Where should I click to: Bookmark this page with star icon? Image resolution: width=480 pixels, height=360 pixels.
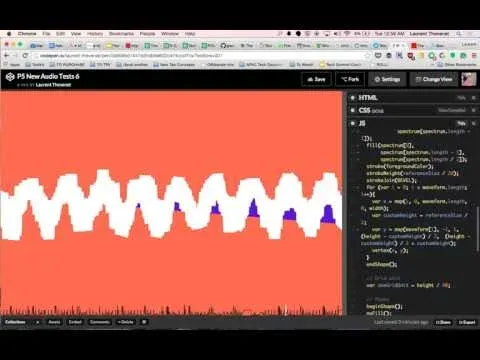pyautogui.click(x=368, y=56)
